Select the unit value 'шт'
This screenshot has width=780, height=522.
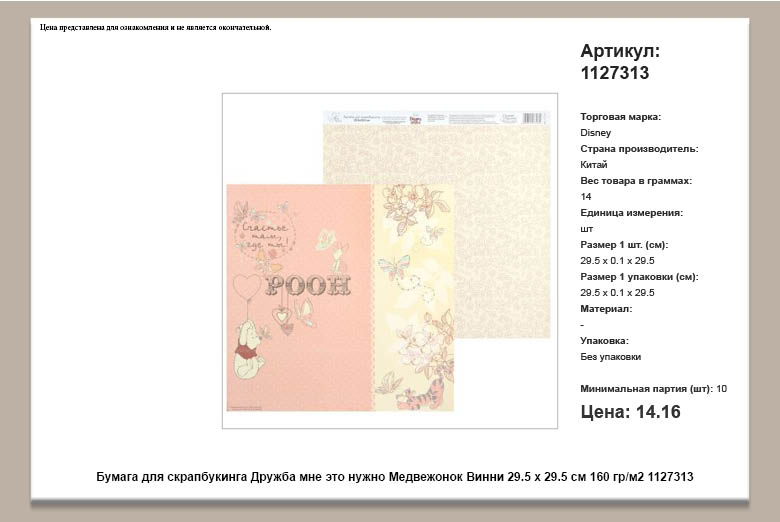[586, 229]
